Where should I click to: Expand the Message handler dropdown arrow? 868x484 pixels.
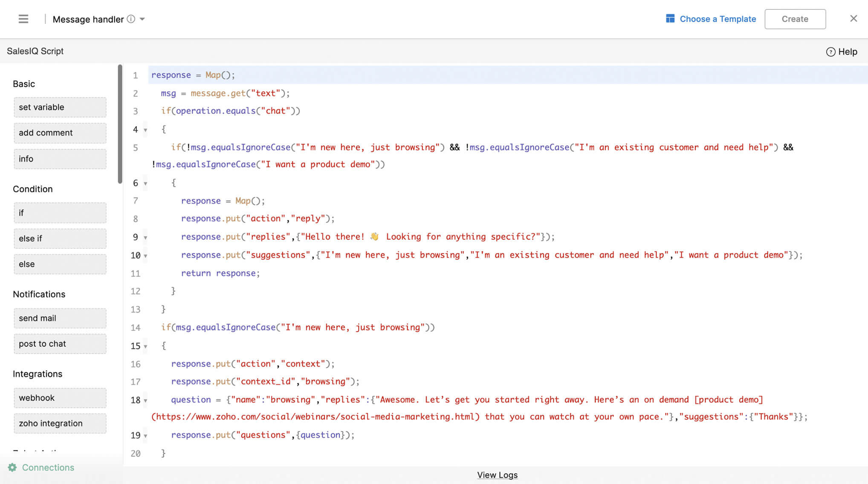tap(142, 19)
